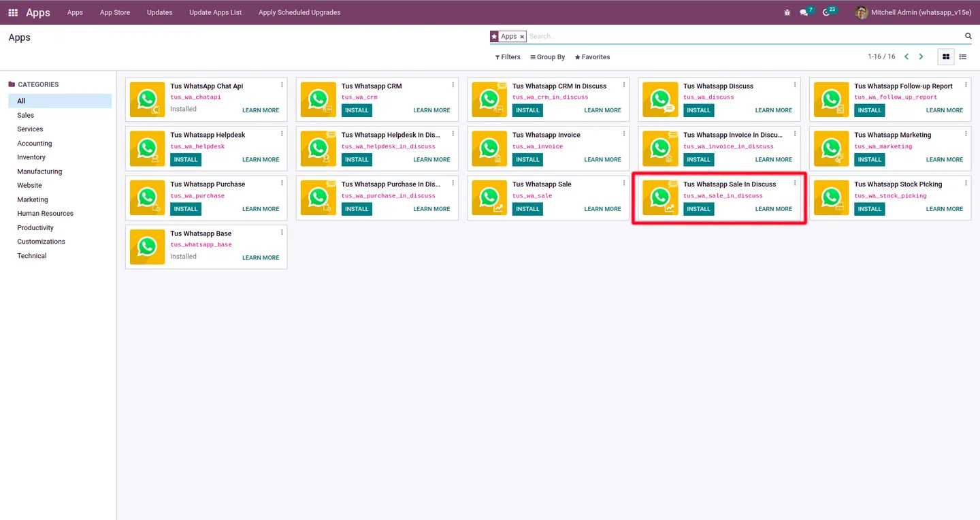Image resolution: width=980 pixels, height=520 pixels.
Task: Install Tus Whatsapp Marketing
Action: (869, 159)
